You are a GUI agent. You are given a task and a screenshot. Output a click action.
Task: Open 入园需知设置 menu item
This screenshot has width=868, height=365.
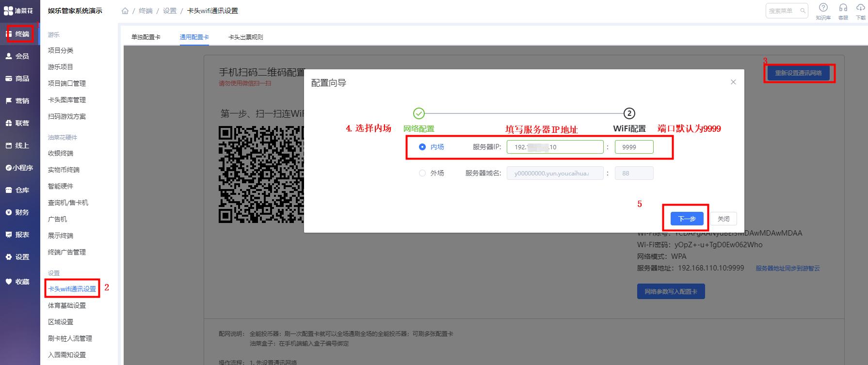pos(67,355)
